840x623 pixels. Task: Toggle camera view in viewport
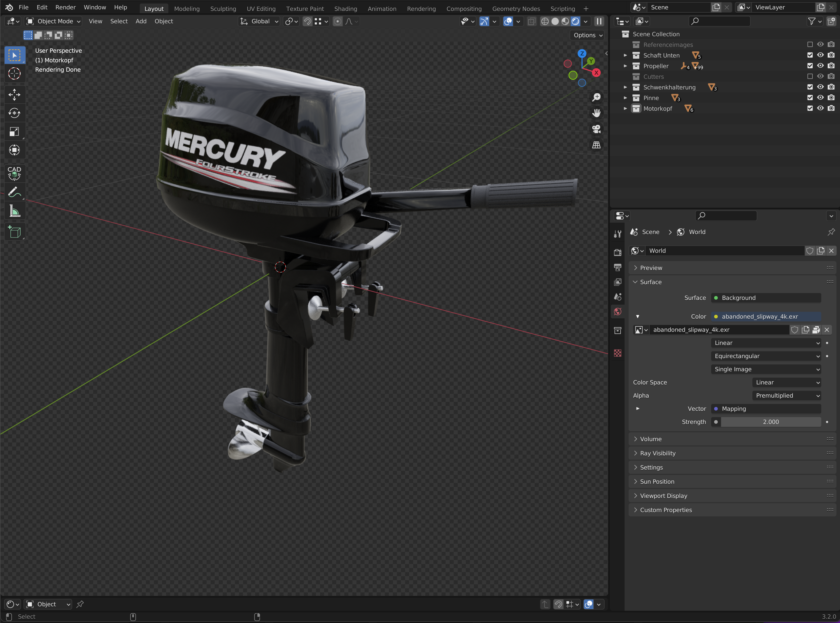pos(596,129)
